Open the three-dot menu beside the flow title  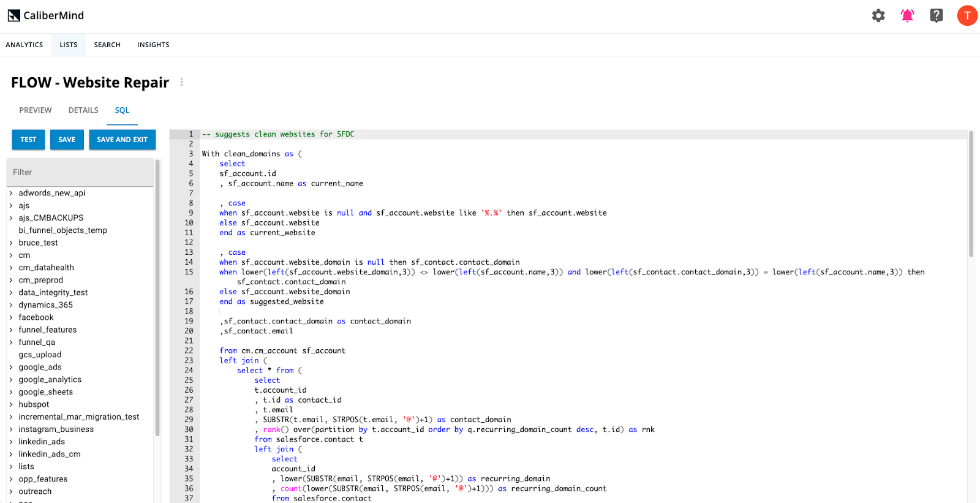pyautogui.click(x=181, y=82)
